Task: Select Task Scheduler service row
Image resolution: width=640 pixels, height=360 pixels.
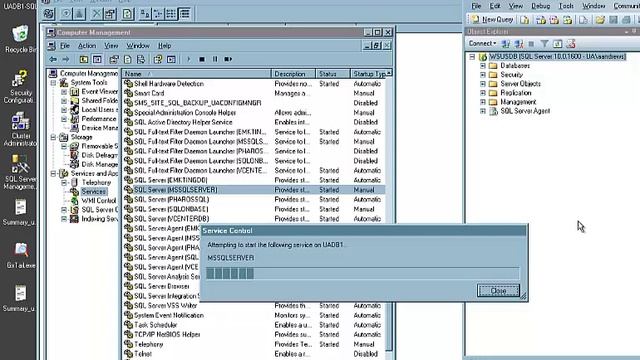Action: (x=254, y=325)
